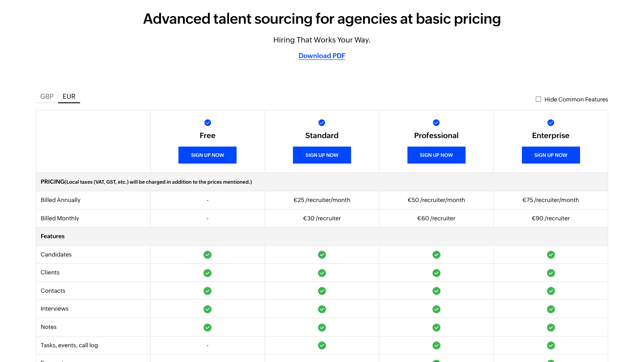Click green check for Notes in Enterprise column
Viewport: 644px width, 362px height.
tap(551, 327)
